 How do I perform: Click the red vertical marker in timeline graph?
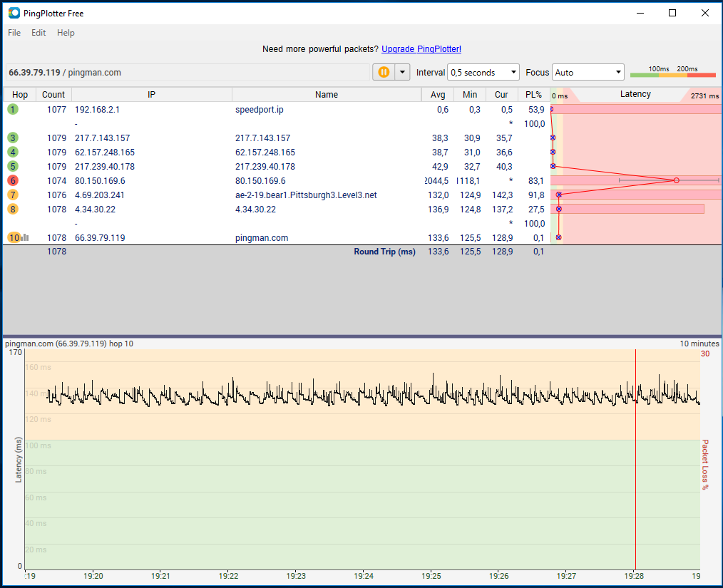635,460
